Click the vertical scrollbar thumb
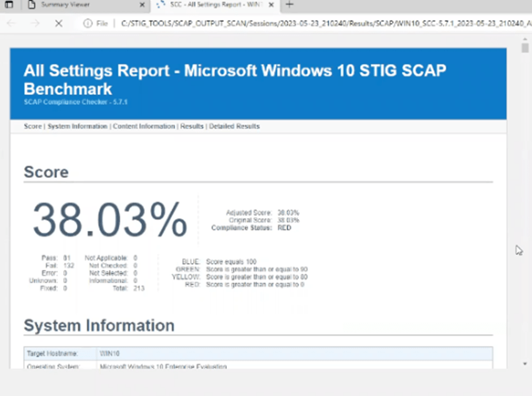Image resolution: width=532 pixels, height=396 pixels. (525, 49)
